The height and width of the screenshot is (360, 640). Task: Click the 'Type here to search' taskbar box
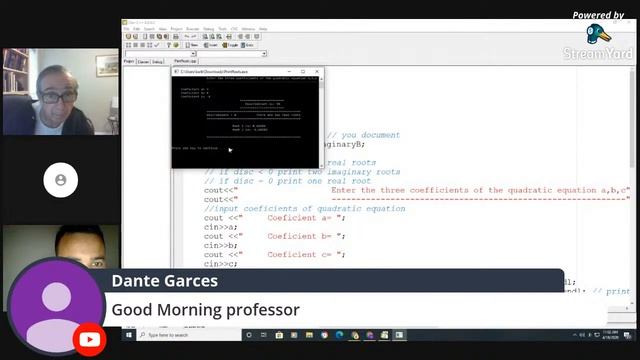pyautogui.click(x=189, y=335)
